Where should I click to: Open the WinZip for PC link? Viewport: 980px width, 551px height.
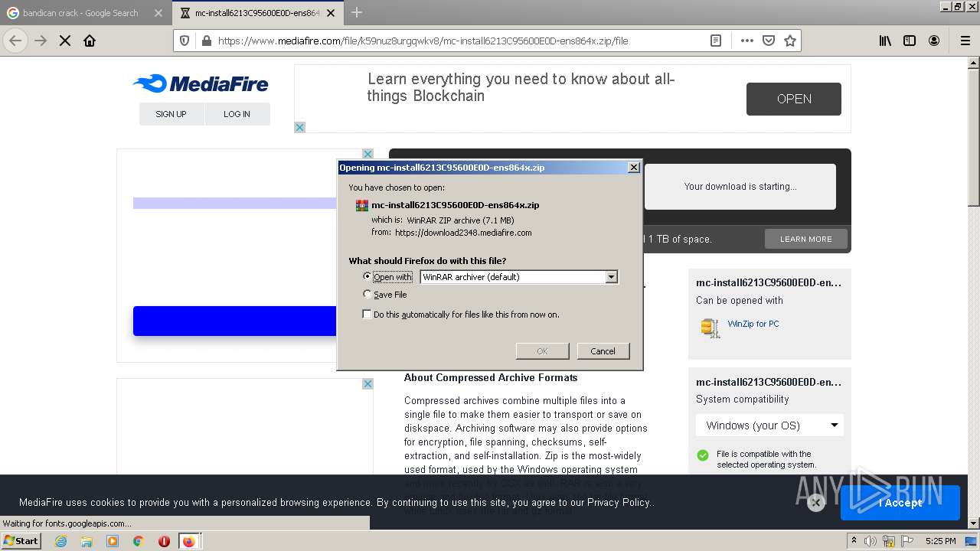pyautogui.click(x=753, y=324)
